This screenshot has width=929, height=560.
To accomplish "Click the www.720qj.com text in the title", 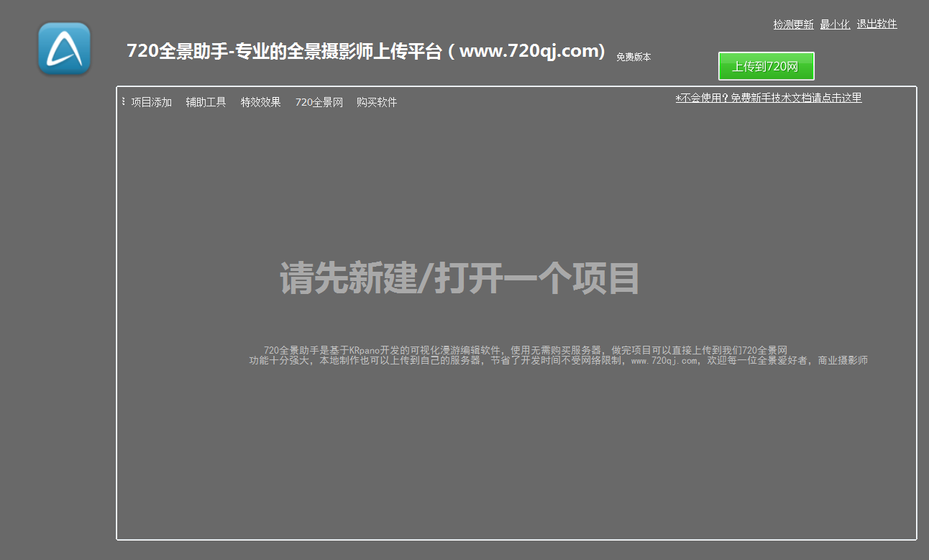I will click(x=532, y=50).
